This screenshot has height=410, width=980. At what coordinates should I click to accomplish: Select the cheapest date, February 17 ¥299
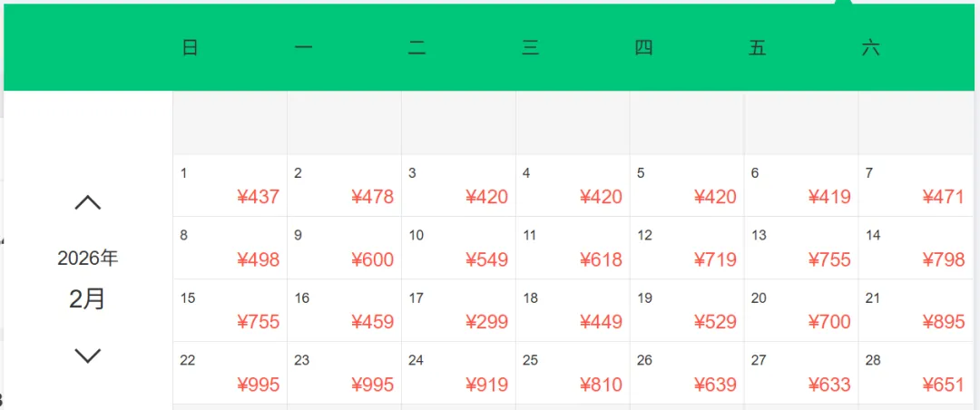[458, 311]
